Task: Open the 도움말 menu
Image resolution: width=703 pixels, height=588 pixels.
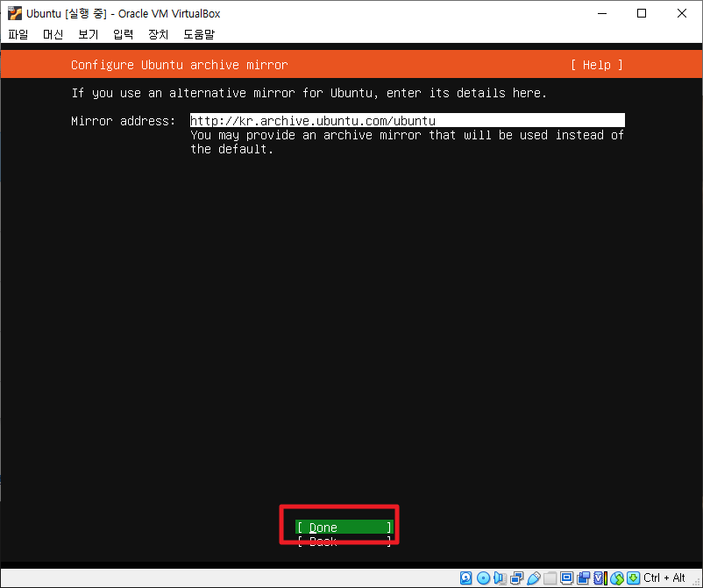Action: click(199, 34)
